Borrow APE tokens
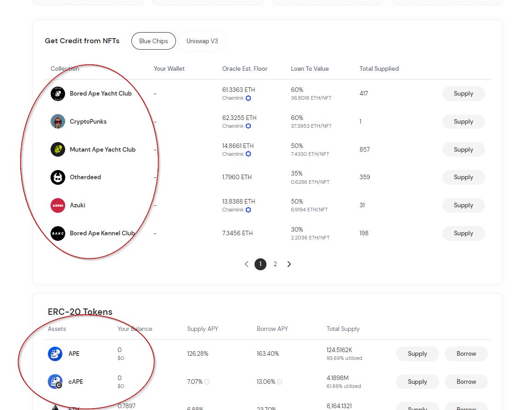This screenshot has height=410, width=532. 466,353
